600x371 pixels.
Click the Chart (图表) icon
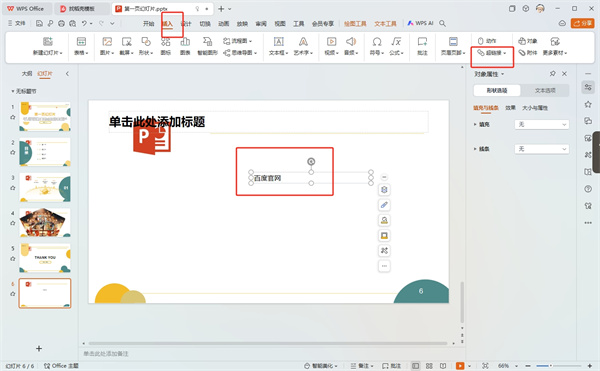point(185,41)
